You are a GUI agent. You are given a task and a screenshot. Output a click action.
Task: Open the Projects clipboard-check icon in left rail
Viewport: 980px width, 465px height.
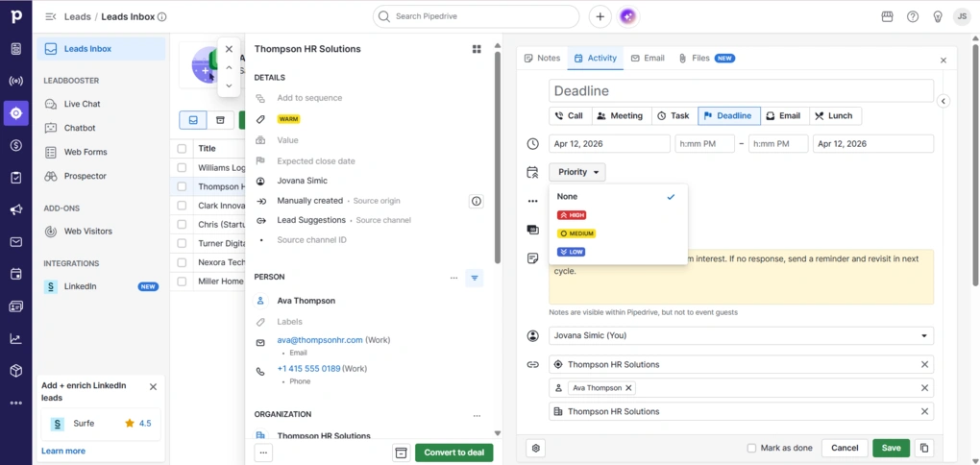[16, 178]
